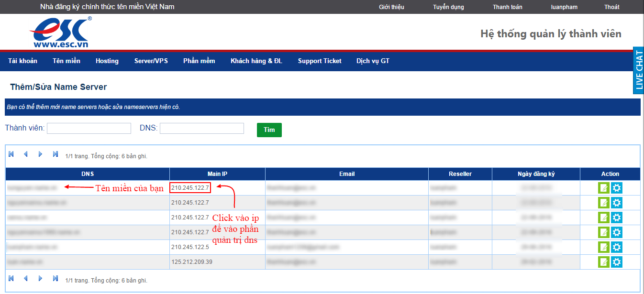The image size is (644, 294).
Task: Open the Support Ticket menu
Action: (x=320, y=61)
